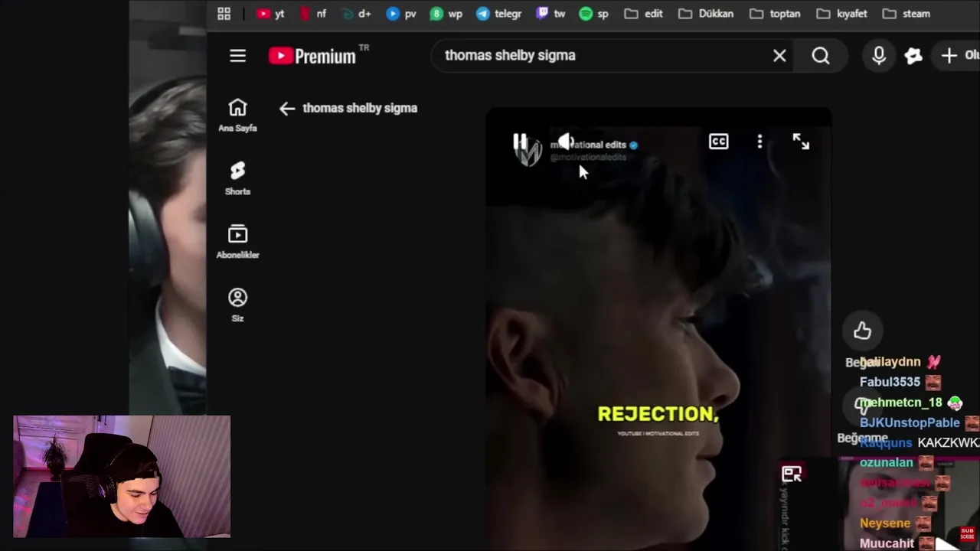Open Abonelikler in the sidebar

237,242
